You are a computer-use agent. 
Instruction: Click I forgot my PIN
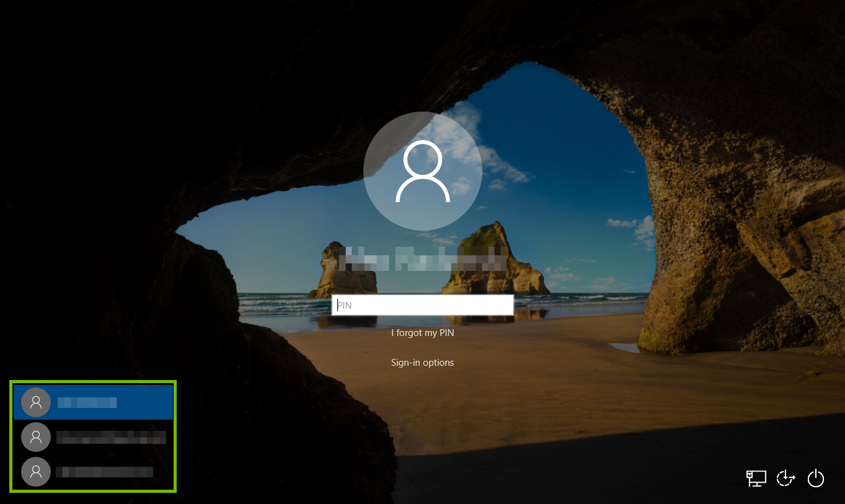(422, 333)
